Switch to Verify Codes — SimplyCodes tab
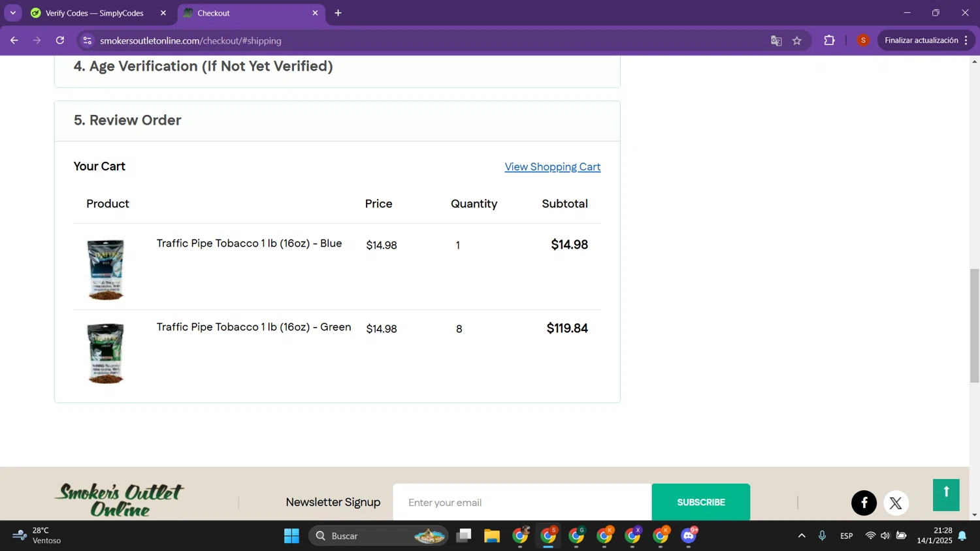The width and height of the screenshot is (980, 551). (x=95, y=13)
